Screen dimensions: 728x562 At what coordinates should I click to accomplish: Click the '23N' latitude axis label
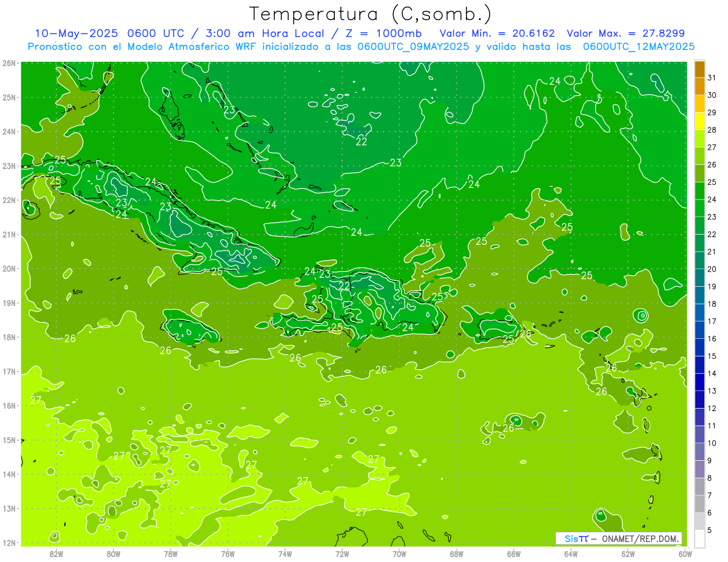click(x=8, y=166)
